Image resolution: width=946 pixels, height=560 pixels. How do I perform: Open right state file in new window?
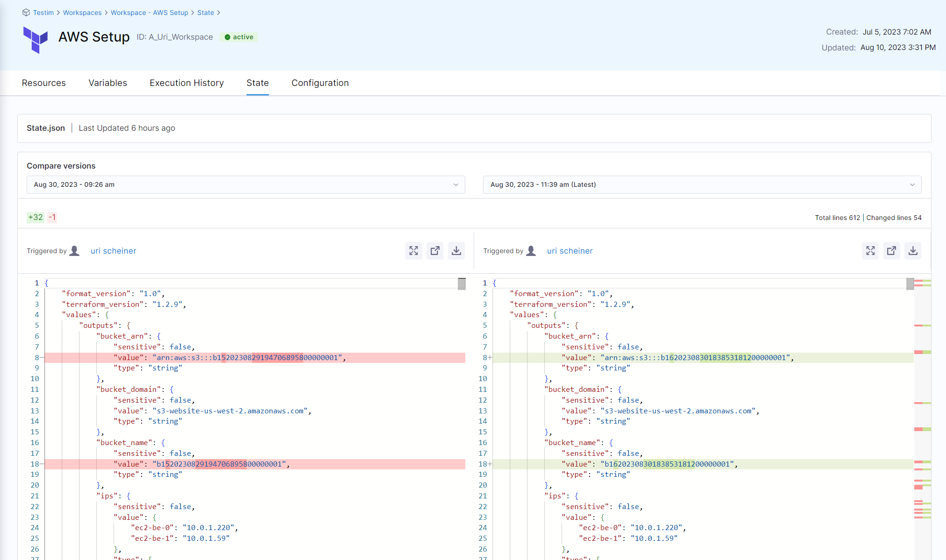tap(891, 251)
